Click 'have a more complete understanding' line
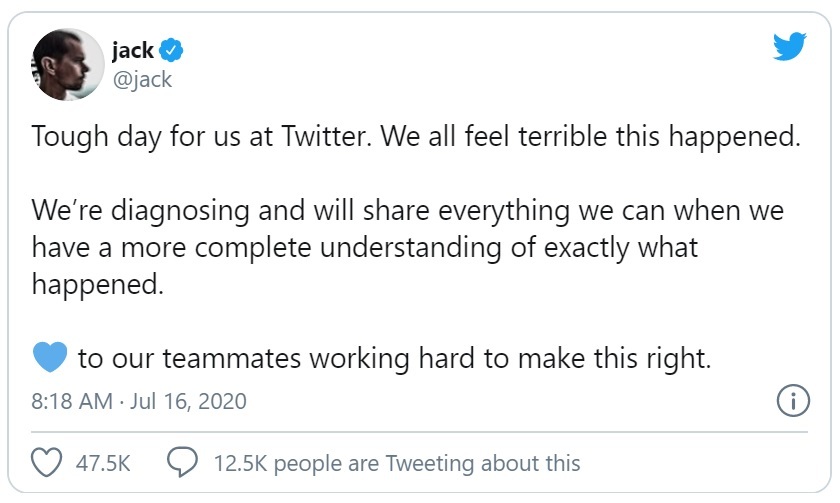The width and height of the screenshot is (840, 503). (364, 248)
